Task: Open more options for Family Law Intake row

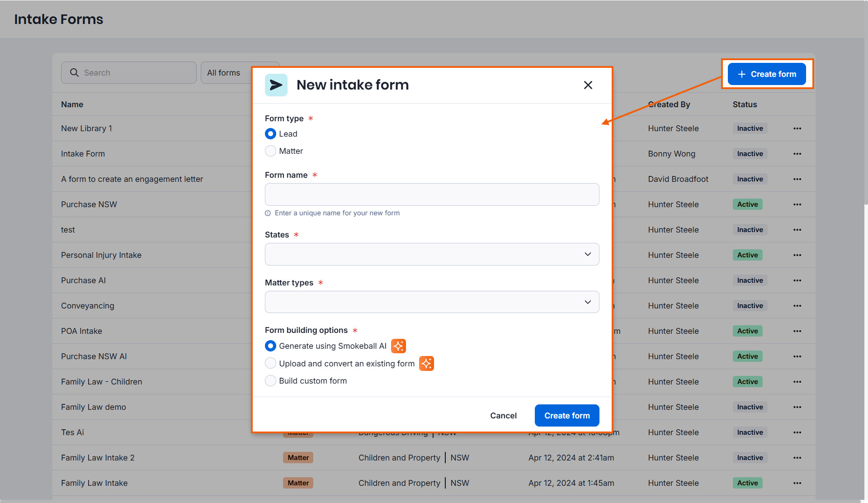Action: coord(797,483)
